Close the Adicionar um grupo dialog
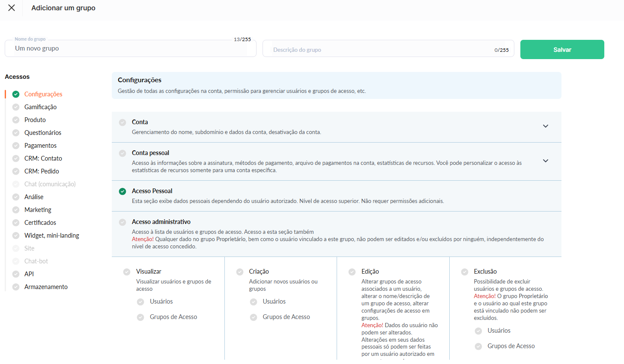 point(12,8)
